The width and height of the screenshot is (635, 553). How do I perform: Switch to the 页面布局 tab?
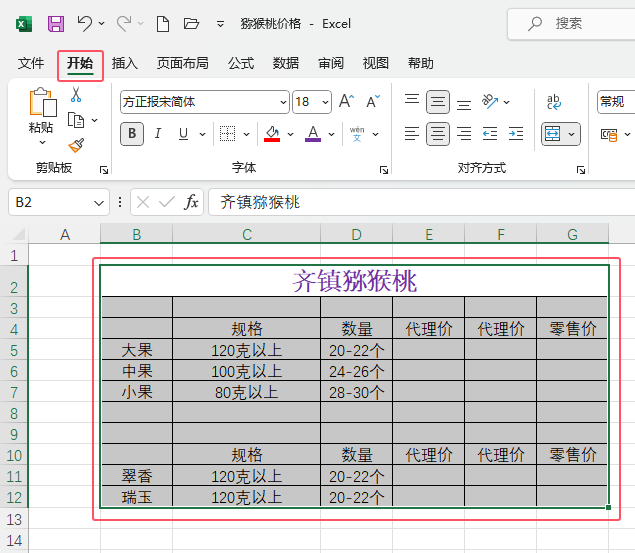[x=182, y=63]
